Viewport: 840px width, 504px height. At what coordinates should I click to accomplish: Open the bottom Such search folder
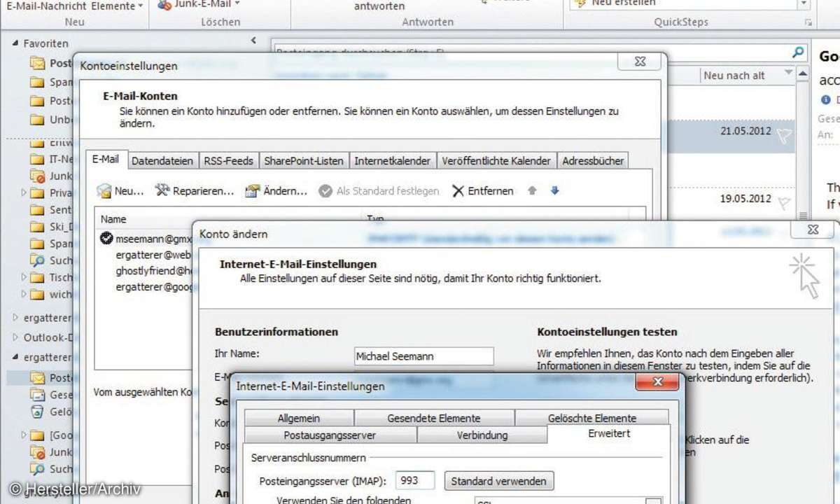[x=52, y=469]
